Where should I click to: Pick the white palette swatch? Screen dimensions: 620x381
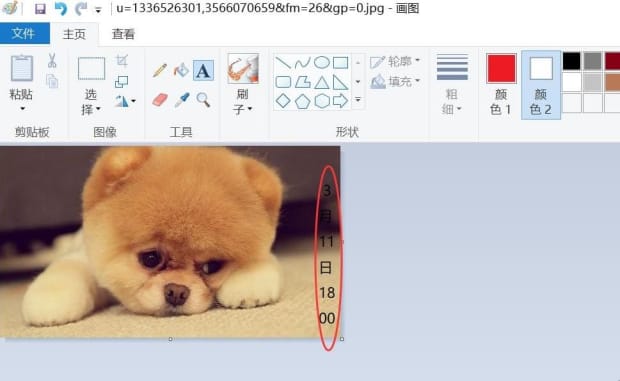[571, 82]
